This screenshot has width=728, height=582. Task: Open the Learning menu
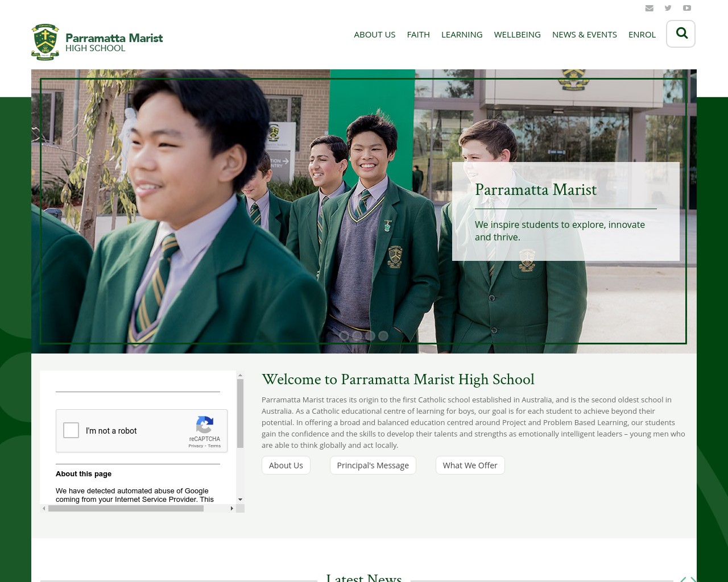[462, 35]
